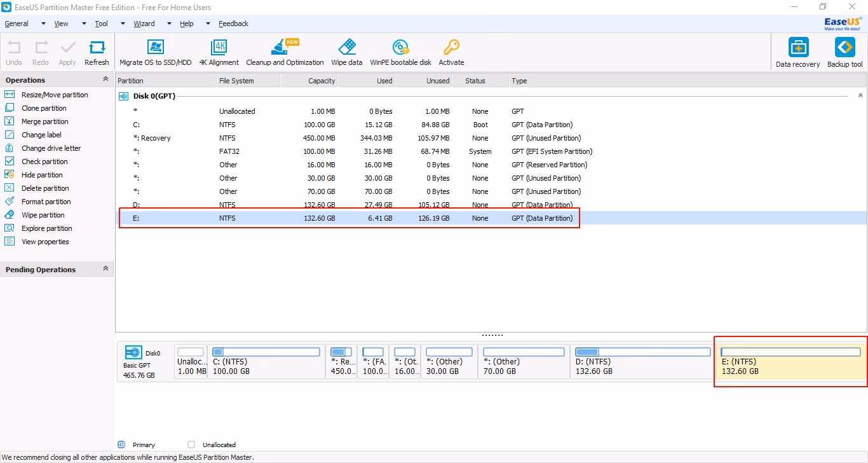
Task: Open the Help menu
Action: click(x=187, y=24)
